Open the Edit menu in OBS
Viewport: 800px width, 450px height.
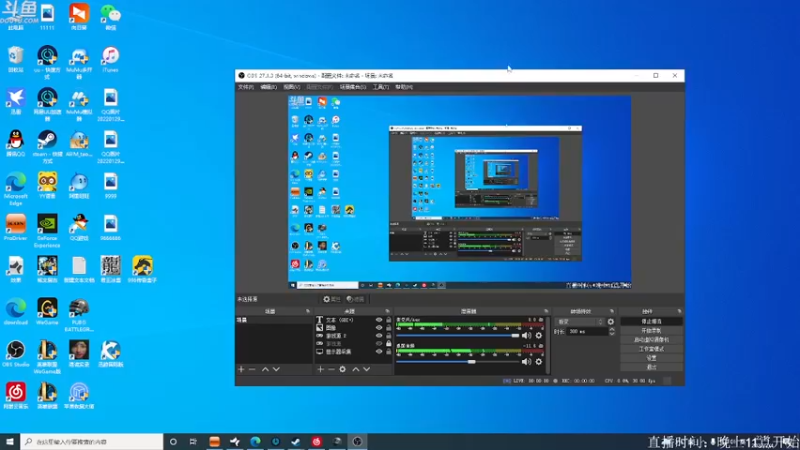[268, 87]
